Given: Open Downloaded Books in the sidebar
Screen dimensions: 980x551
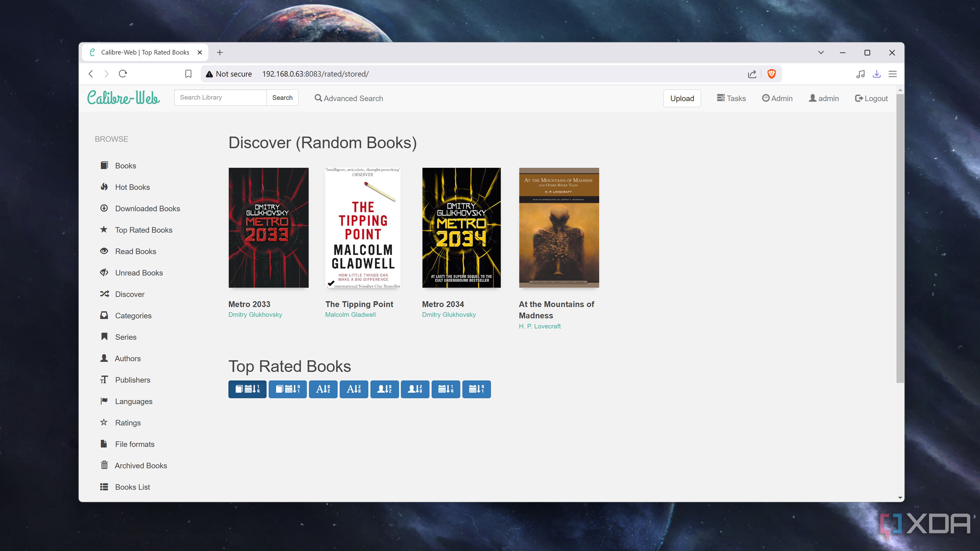Looking at the screenshot, I should tap(148, 208).
